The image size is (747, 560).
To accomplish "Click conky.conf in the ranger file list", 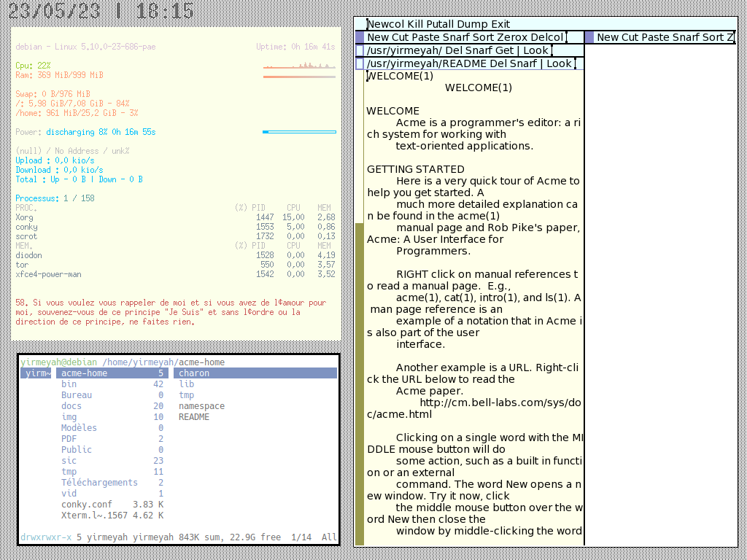I will point(87,505).
